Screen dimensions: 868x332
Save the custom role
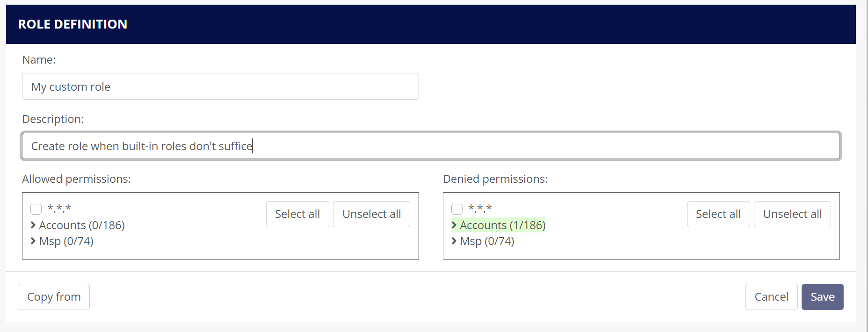(822, 297)
